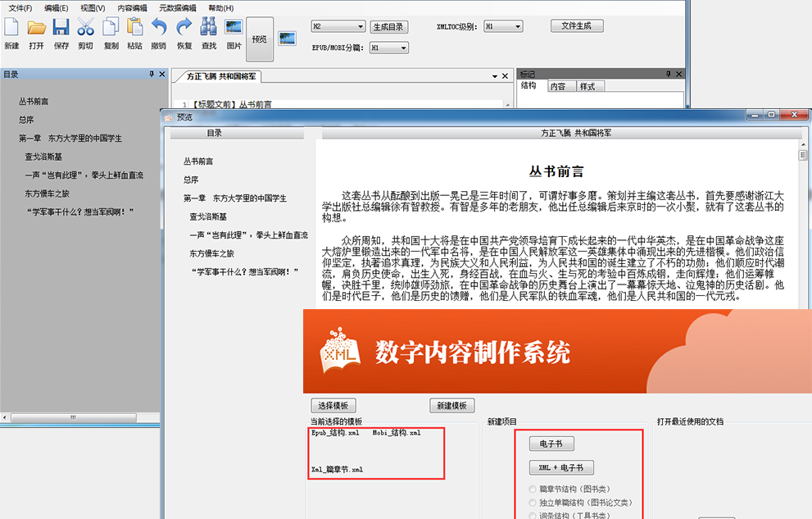
Task: Select 东方惯车之旅 in preview table of contents
Action: point(211,253)
